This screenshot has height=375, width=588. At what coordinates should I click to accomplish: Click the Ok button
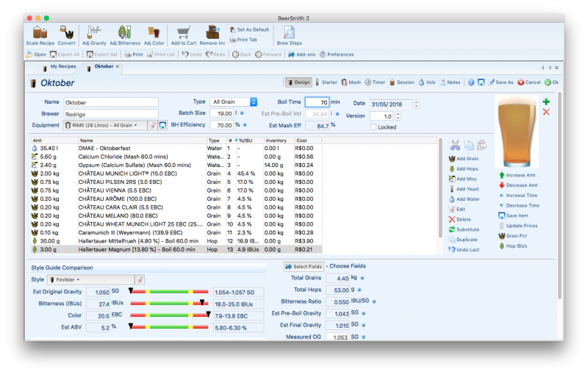coord(552,82)
